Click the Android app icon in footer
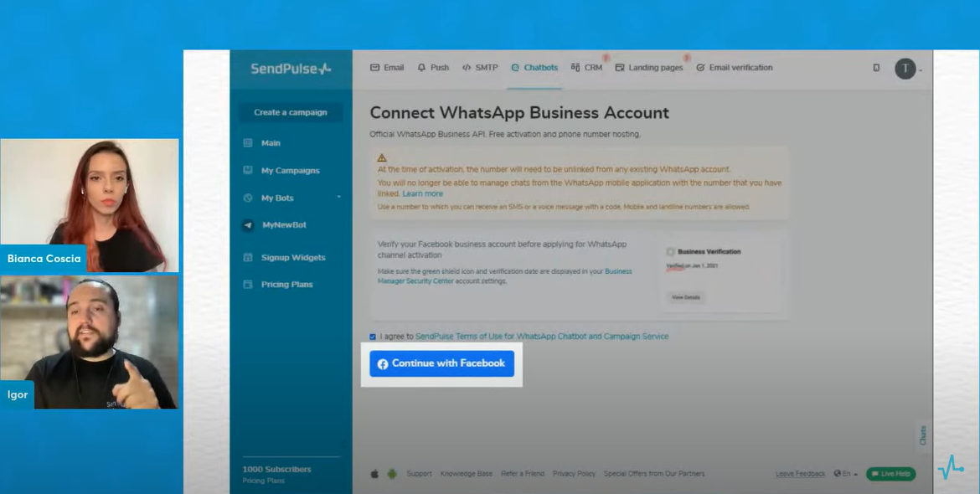Image resolution: width=980 pixels, height=494 pixels. 392,474
